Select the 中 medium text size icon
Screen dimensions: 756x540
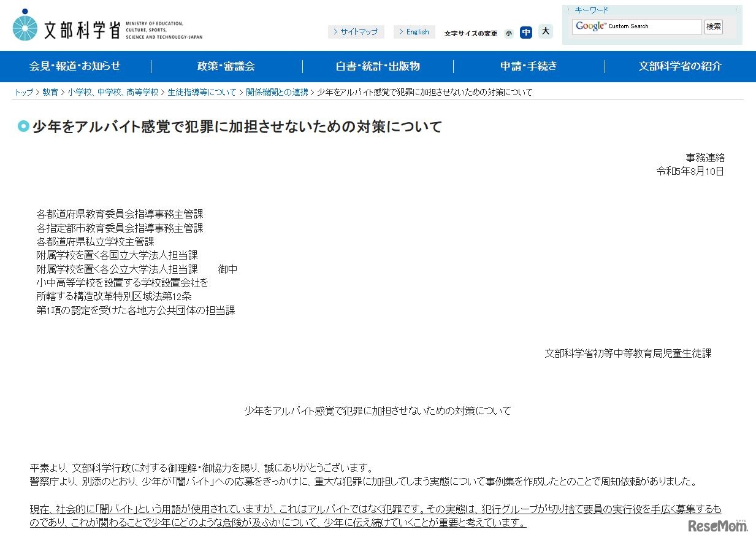click(x=526, y=32)
